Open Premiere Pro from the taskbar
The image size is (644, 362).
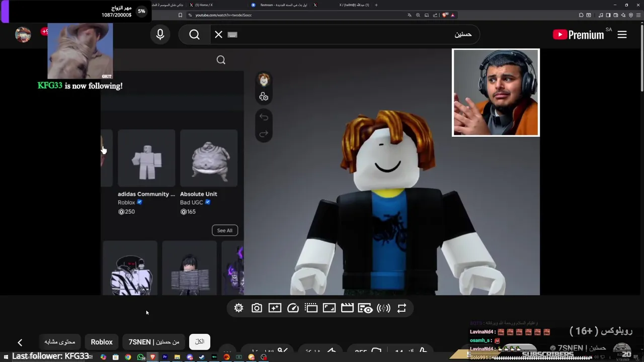[x=165, y=357]
